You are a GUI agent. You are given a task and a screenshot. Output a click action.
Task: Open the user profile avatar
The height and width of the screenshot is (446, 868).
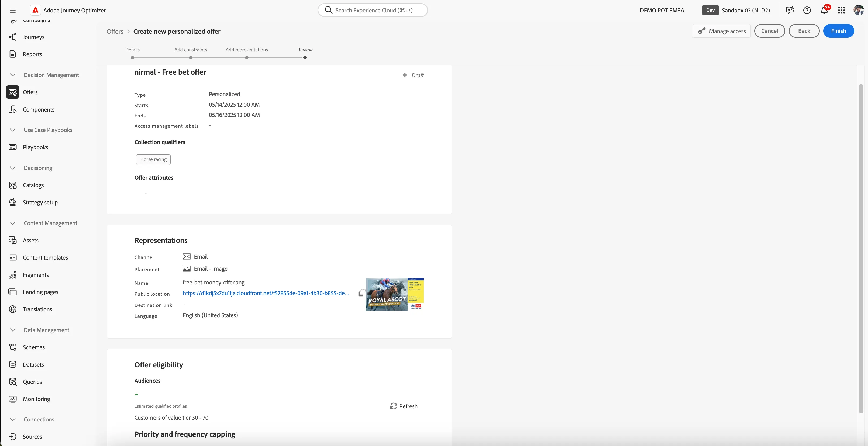coord(859,10)
